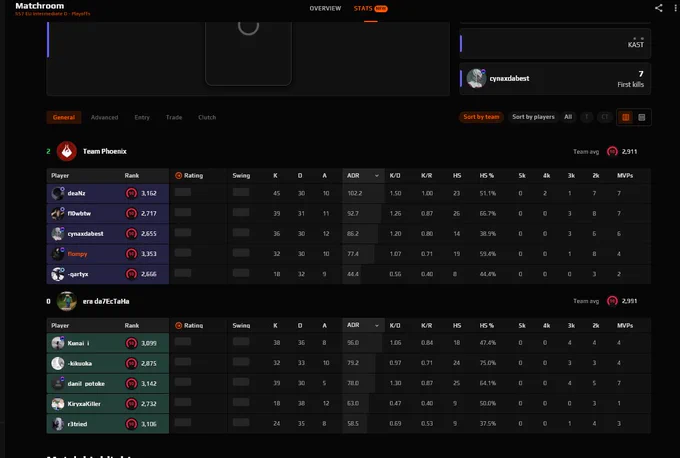Click the era da7EcTaHa team avatar
The image size is (680, 458).
click(67, 301)
